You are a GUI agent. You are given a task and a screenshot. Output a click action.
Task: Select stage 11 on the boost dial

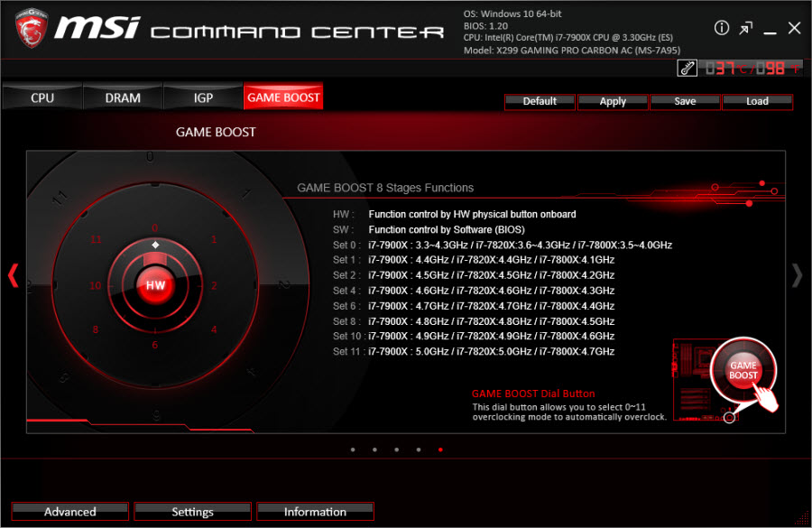[97, 240]
